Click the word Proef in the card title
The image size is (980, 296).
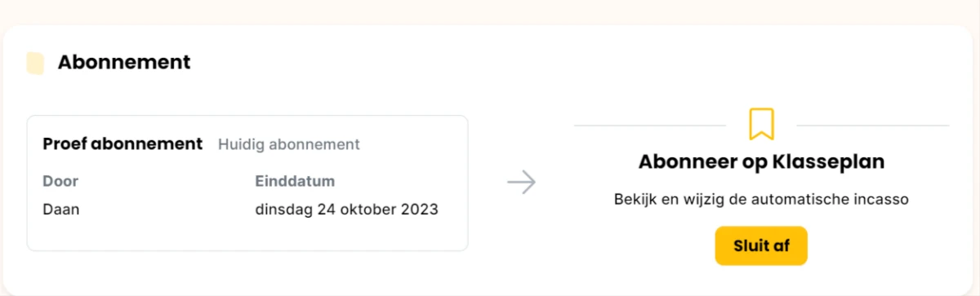65,144
